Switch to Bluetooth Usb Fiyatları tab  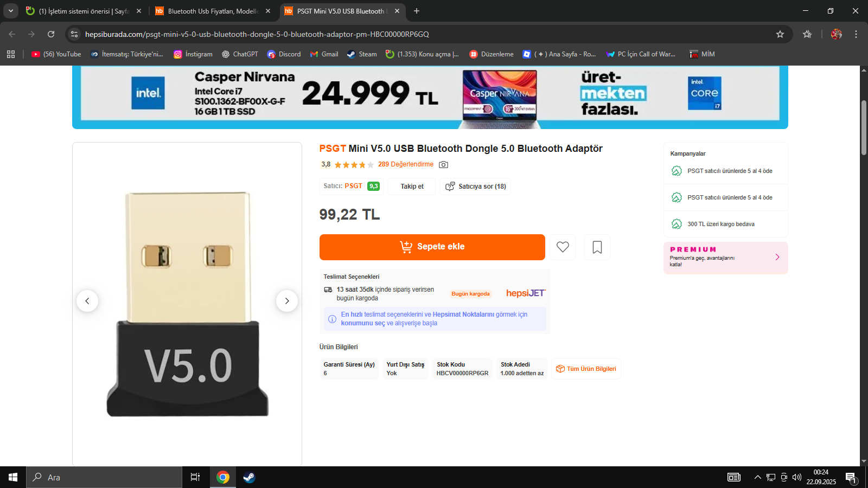click(213, 11)
